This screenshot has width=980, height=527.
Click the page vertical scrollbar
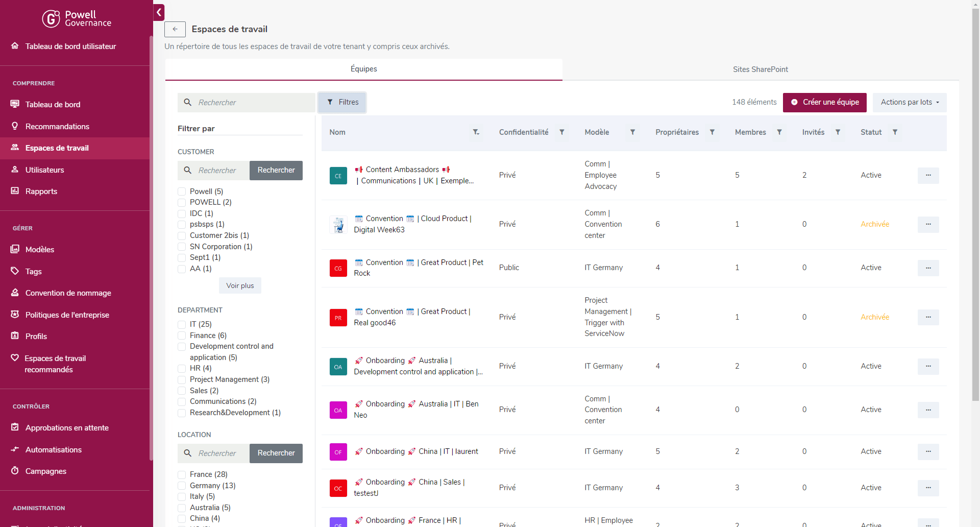(975, 204)
